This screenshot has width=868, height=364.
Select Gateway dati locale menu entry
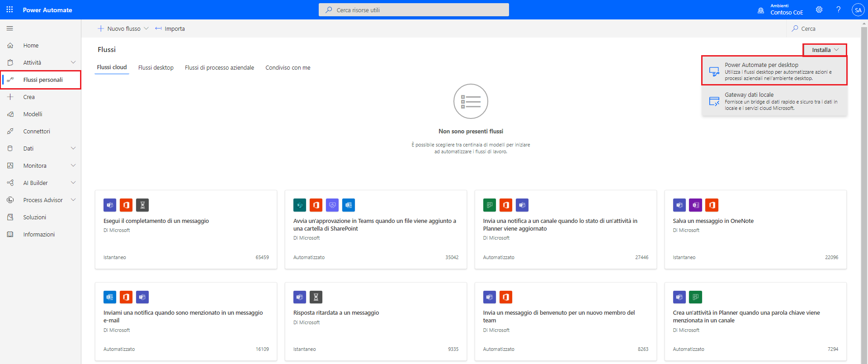[774, 101]
